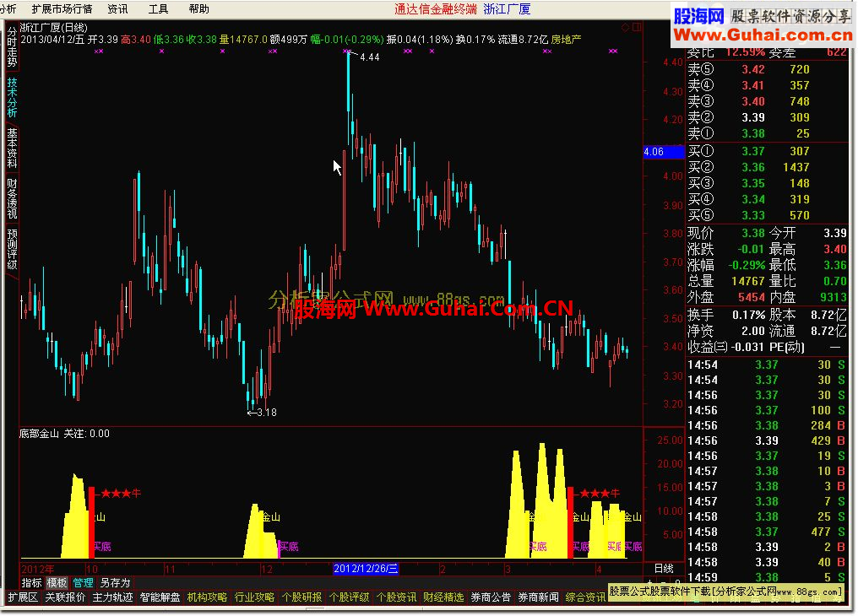Show the 券商新闻 bottom tab
This screenshot has height=616, width=858.
point(538,597)
